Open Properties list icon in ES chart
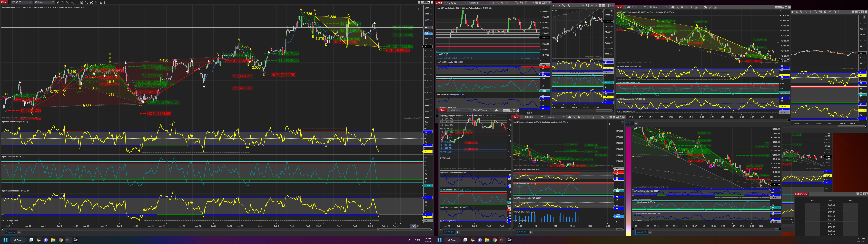Screen dimensions: 868x244 (x=105, y=2)
